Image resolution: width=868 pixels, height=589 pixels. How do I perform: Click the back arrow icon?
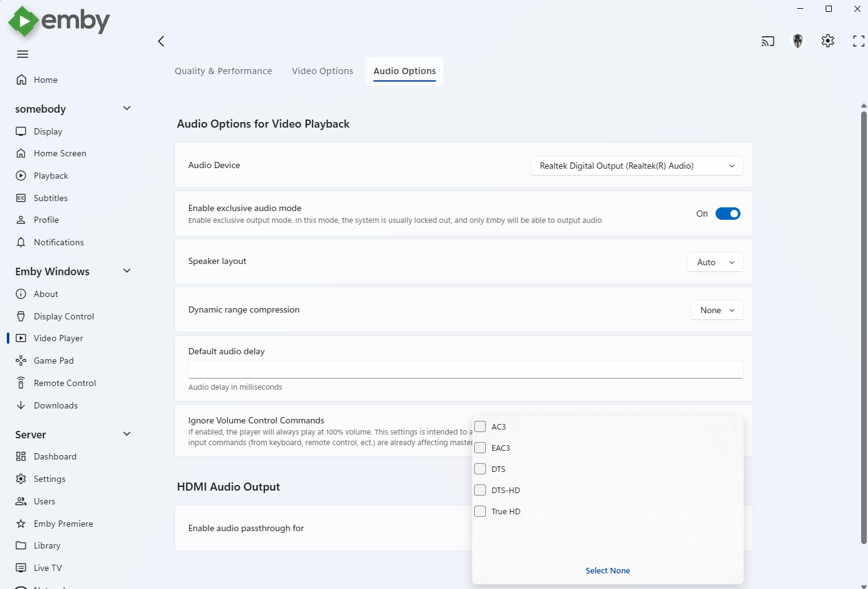click(161, 41)
